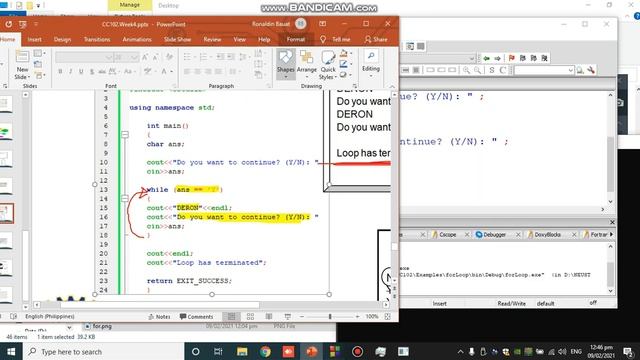The height and width of the screenshot is (360, 640).
Task: Switch to the Debugger tab in Code::Blocks logs
Action: pos(494,235)
